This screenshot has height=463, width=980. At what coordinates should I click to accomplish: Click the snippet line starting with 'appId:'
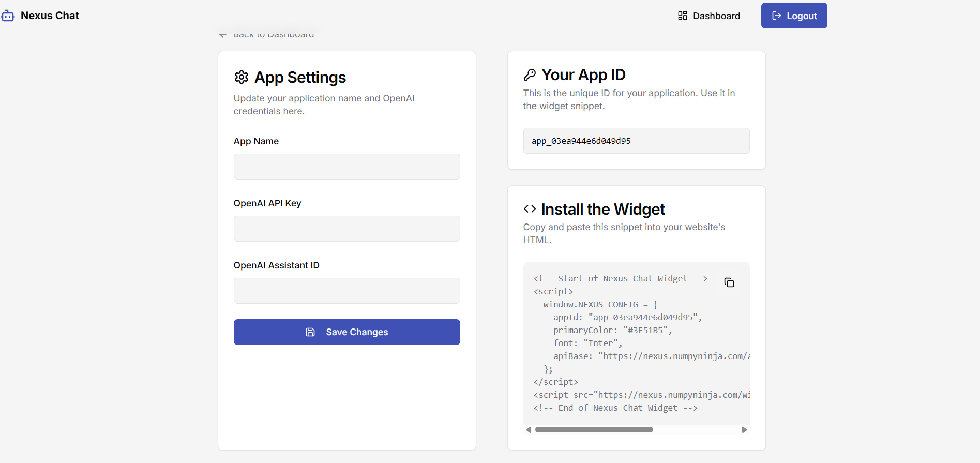click(628, 318)
